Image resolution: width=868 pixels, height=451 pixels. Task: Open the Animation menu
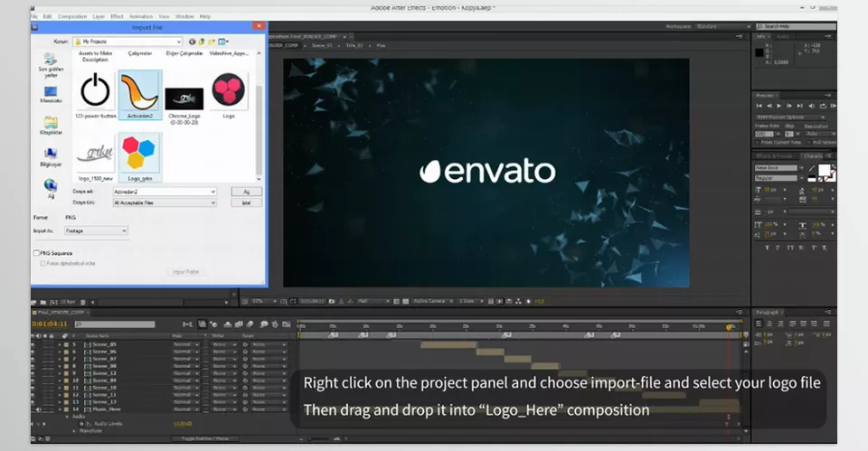tap(141, 16)
